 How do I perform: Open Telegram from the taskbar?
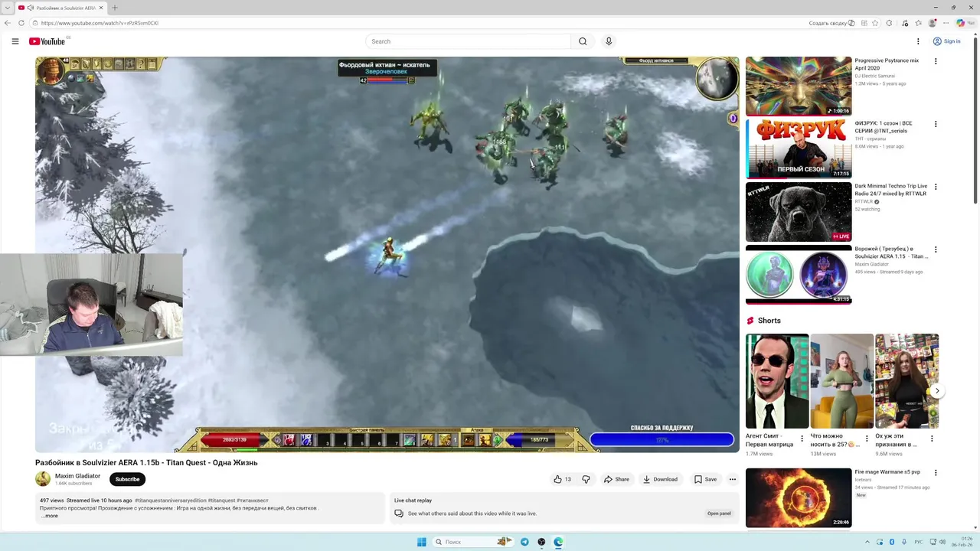524,542
